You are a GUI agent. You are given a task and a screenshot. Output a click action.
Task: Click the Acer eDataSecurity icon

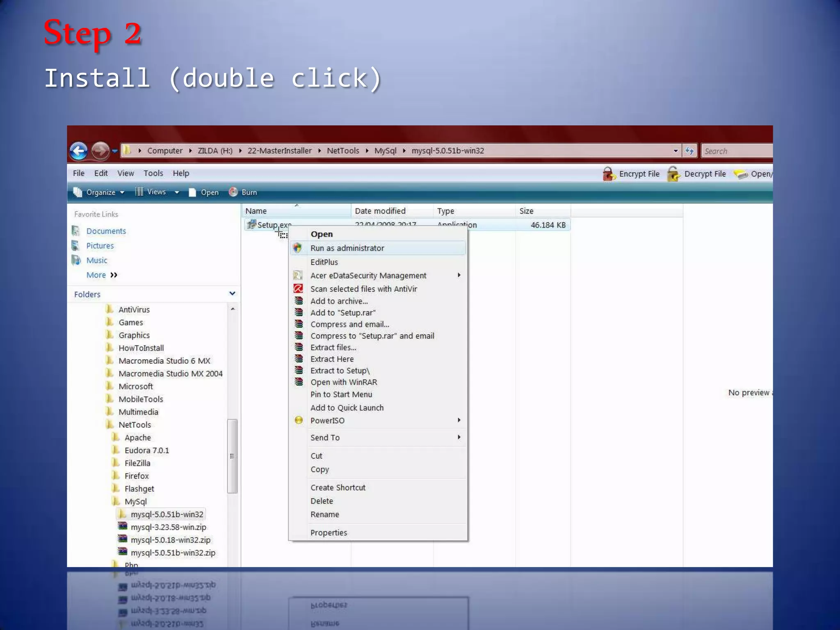click(x=298, y=275)
